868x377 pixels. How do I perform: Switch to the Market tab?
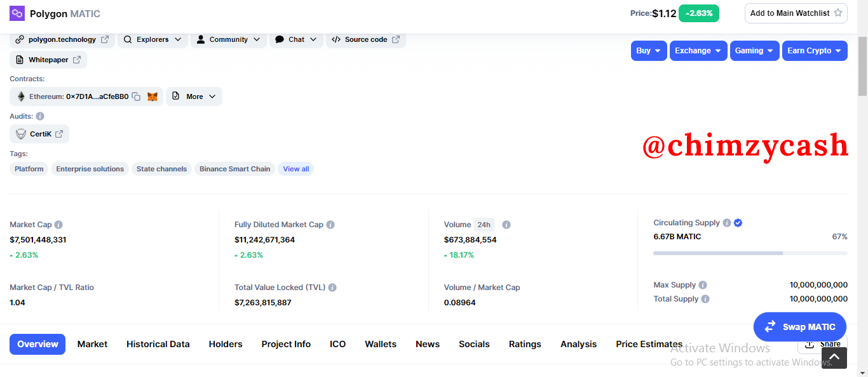92,344
